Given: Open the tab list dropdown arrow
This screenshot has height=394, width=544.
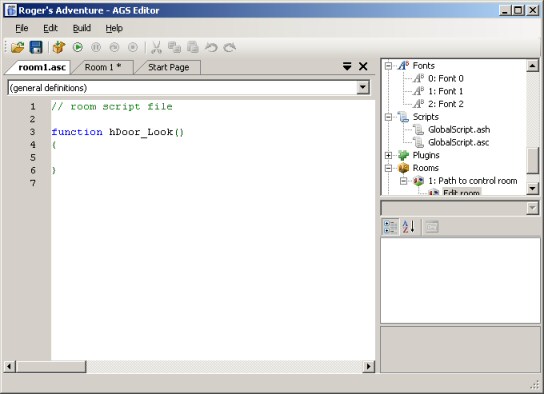Looking at the screenshot, I should [x=347, y=66].
